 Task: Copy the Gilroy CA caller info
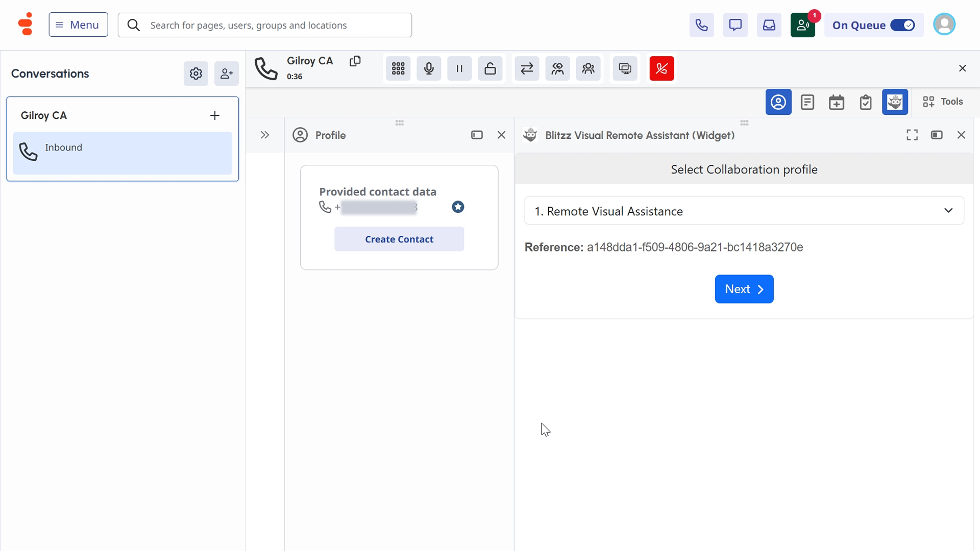355,61
